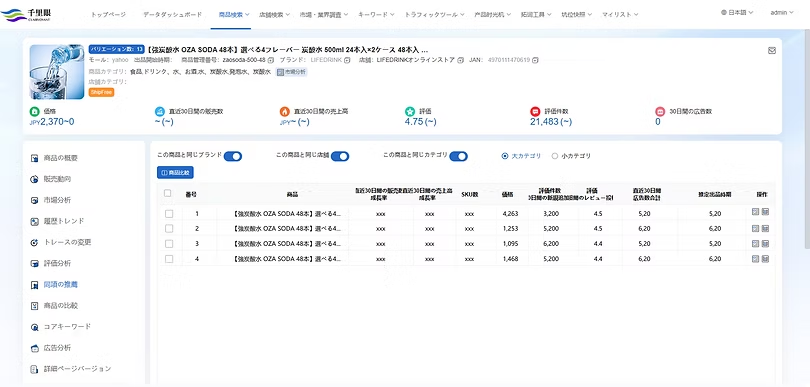Expand the 产品时光机 nav dropdown

(493, 14)
